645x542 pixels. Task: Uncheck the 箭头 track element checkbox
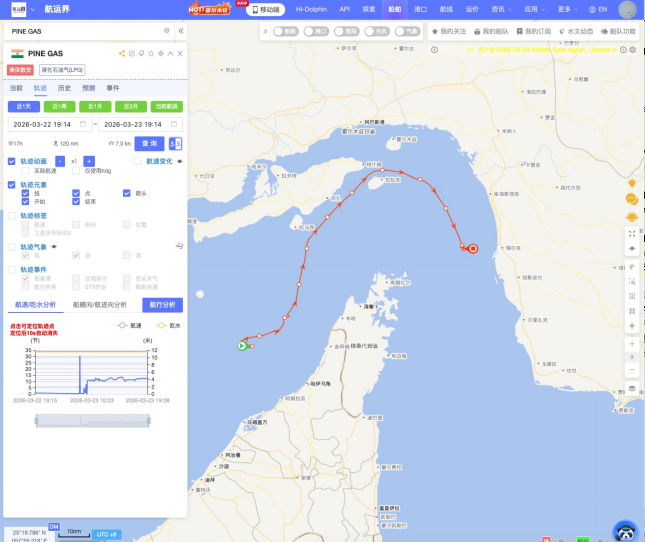(x=128, y=193)
